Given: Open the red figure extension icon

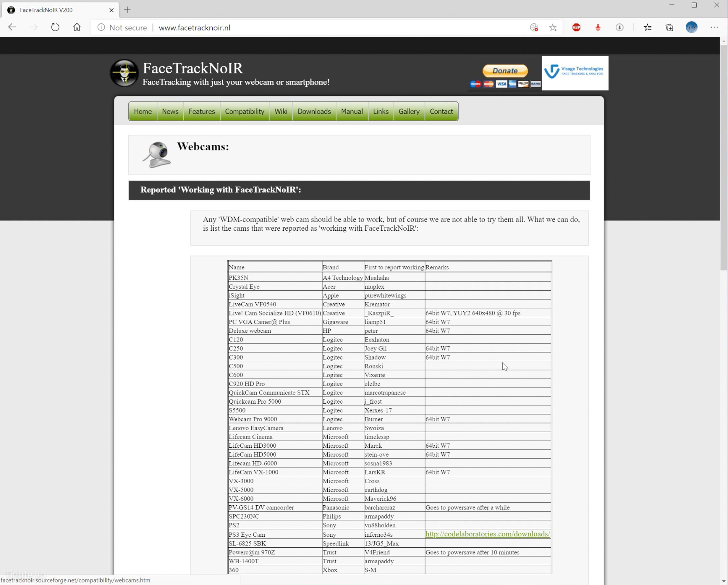Looking at the screenshot, I should [598, 27].
